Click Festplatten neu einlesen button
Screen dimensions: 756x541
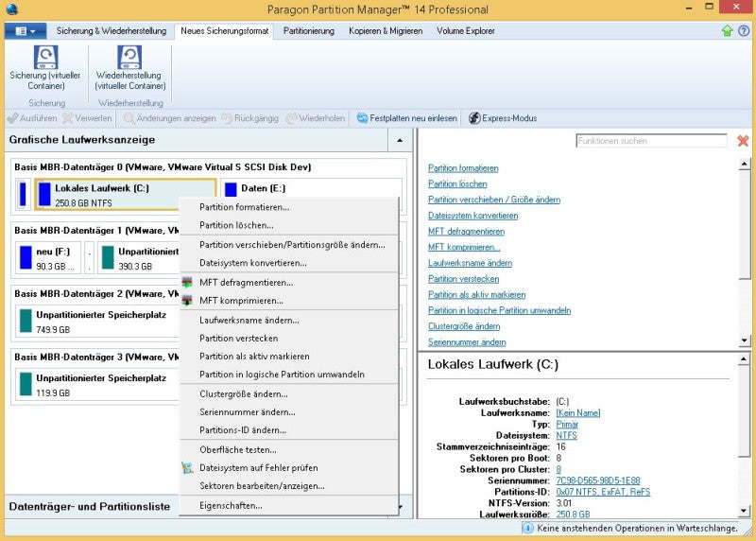(407, 118)
